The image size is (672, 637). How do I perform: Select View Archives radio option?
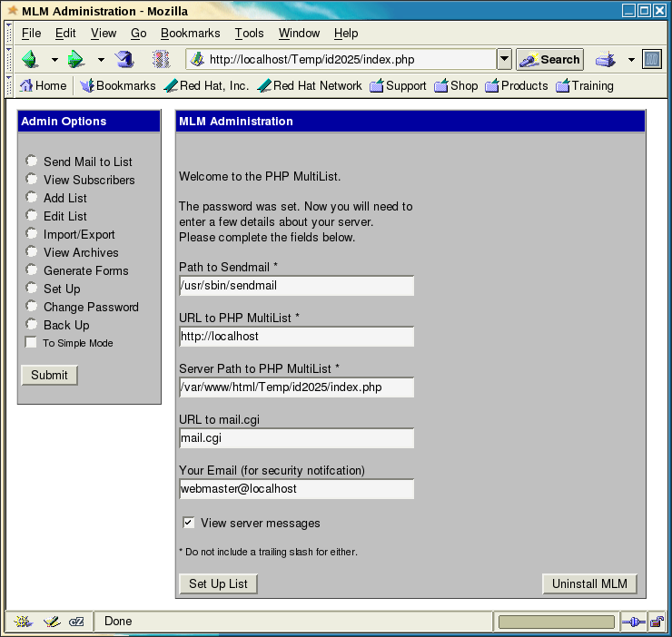pos(31,251)
